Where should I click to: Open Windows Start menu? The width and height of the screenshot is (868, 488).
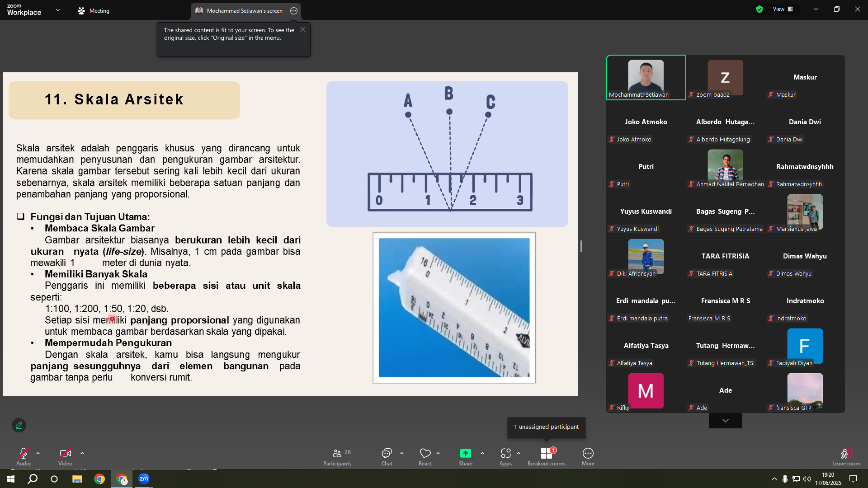[11, 479]
